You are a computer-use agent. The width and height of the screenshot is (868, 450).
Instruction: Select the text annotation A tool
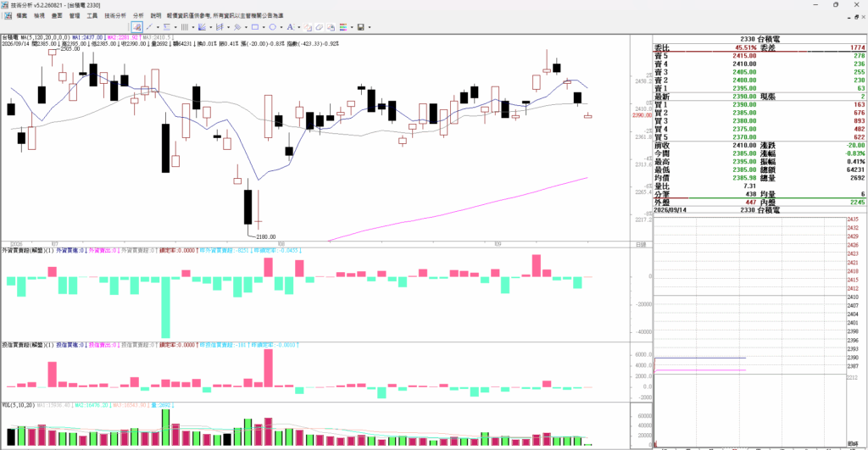291,27
